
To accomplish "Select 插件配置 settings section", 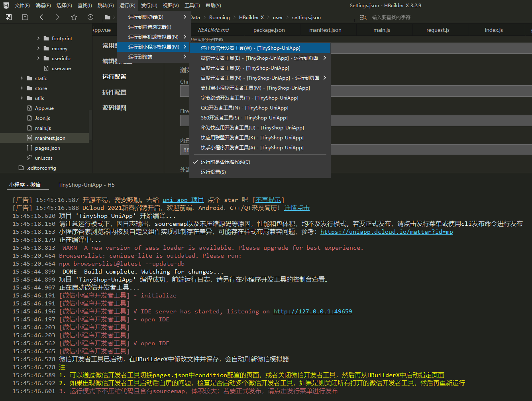I will tap(114, 92).
